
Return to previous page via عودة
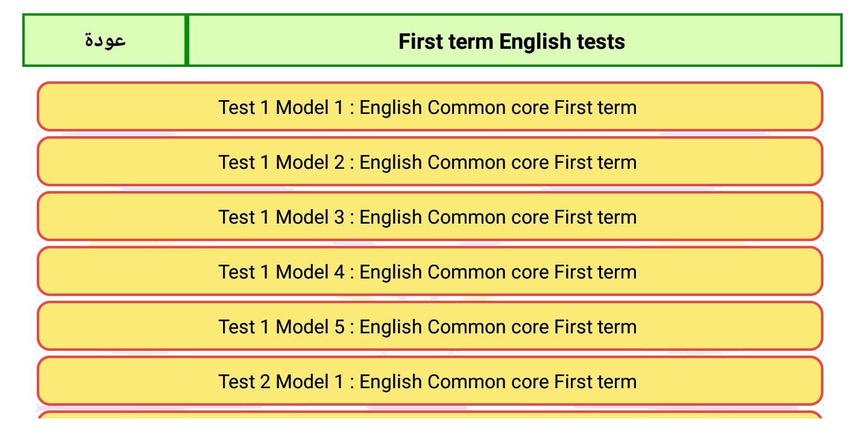[105, 40]
